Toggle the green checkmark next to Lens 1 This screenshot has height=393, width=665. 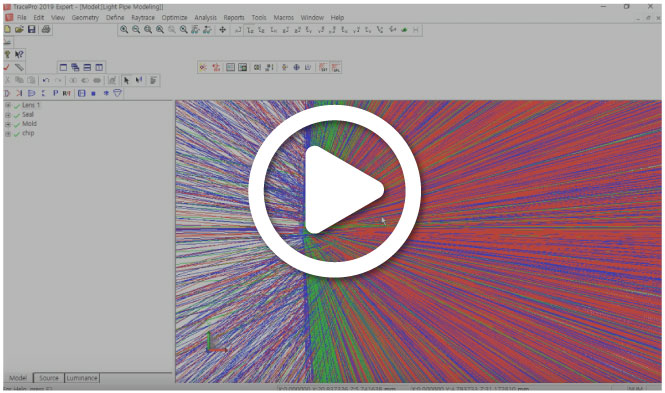(17, 106)
